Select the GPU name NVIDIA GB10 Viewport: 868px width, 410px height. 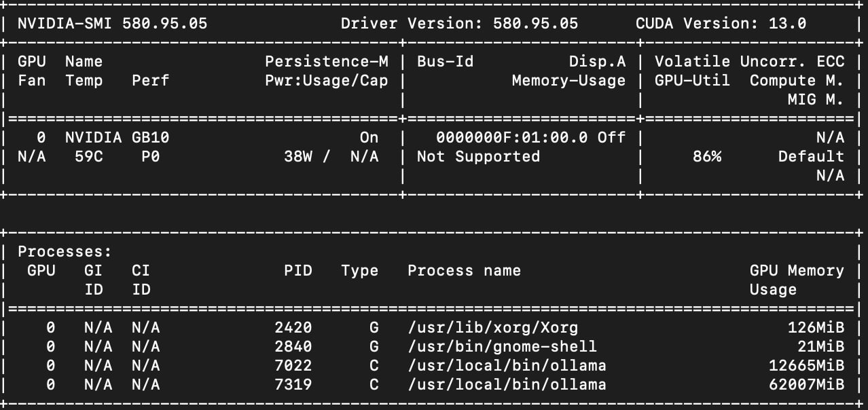coord(115,137)
